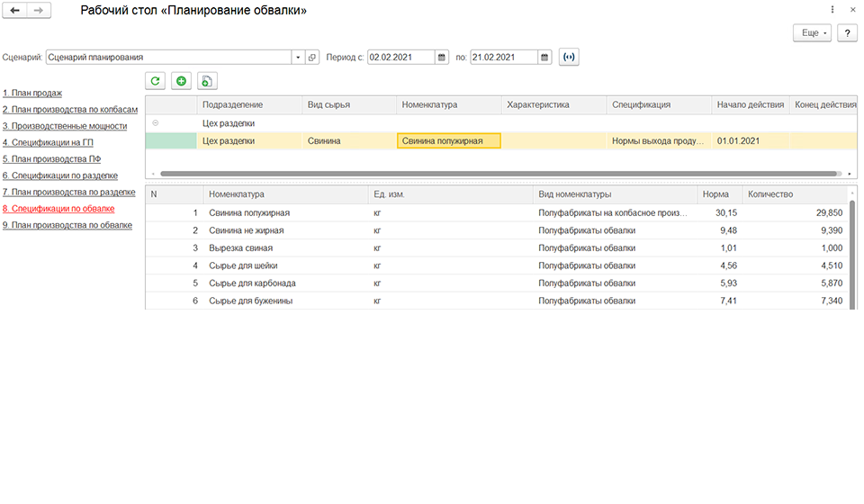Click the Начало действия column header
Image resolution: width=864 pixels, height=504 pixels.
coord(751,104)
